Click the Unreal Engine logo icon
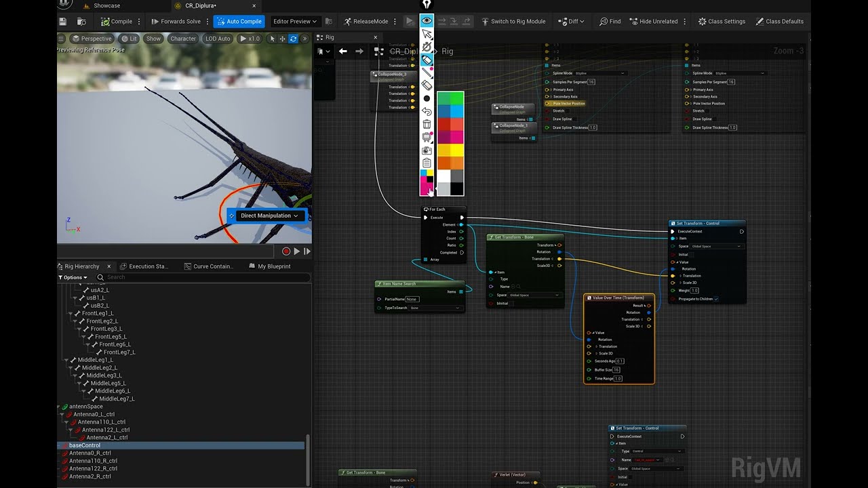Screen dimensions: 868x488 [x=63, y=4]
